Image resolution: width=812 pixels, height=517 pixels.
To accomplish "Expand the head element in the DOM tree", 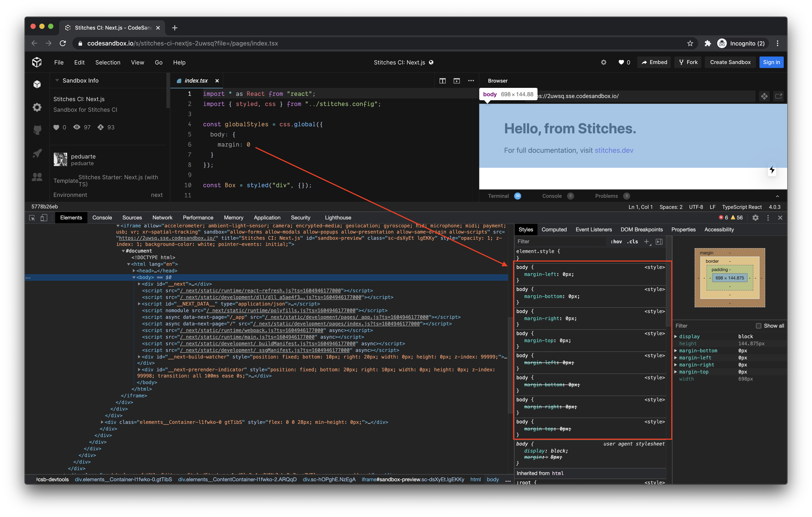I will pos(134,270).
